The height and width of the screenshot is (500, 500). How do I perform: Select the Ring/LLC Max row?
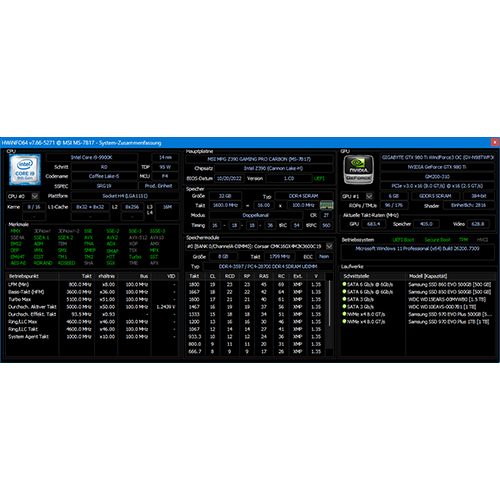point(92,322)
